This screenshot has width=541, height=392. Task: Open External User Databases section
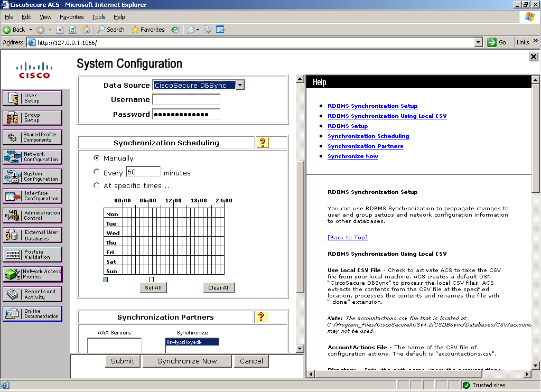click(x=32, y=235)
